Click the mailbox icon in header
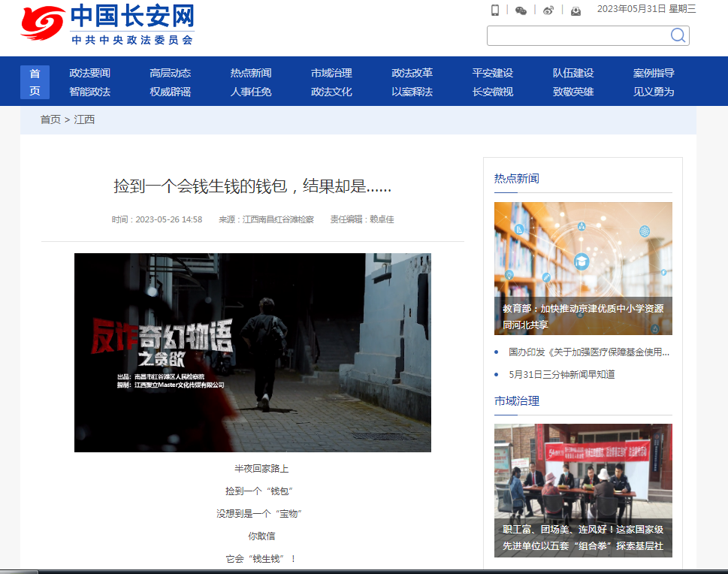 [575, 11]
